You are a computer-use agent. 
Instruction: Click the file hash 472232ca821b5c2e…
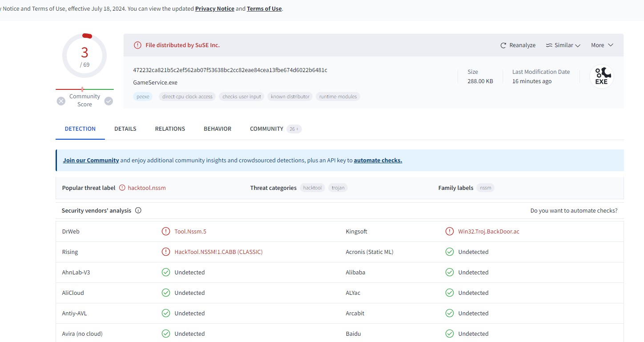click(230, 70)
